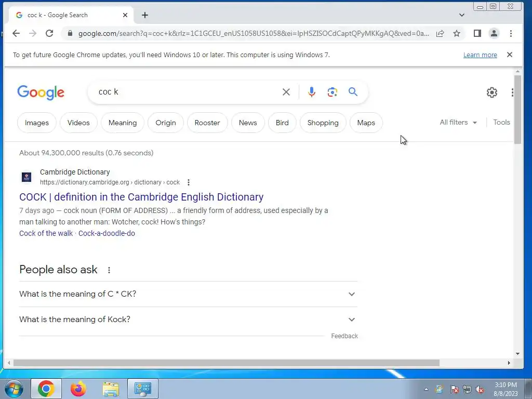Open the Chrome profile avatar
532x399 pixels.
(494, 33)
